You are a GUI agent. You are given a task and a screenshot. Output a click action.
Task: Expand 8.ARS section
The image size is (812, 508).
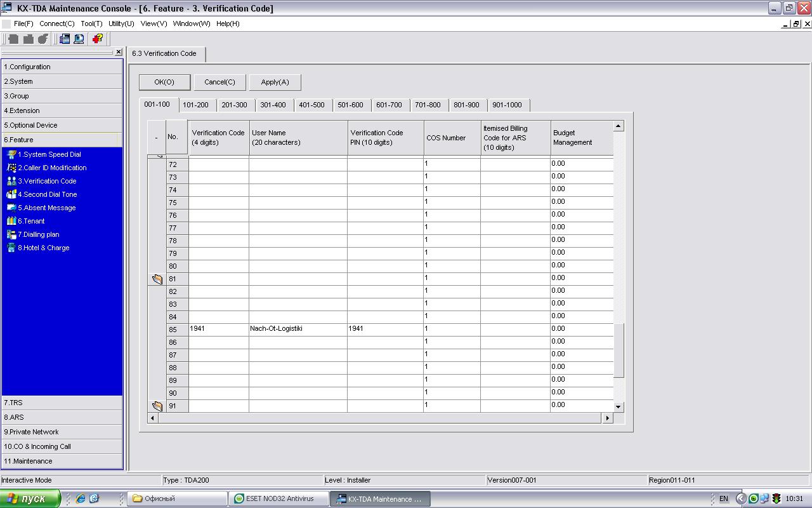point(62,417)
